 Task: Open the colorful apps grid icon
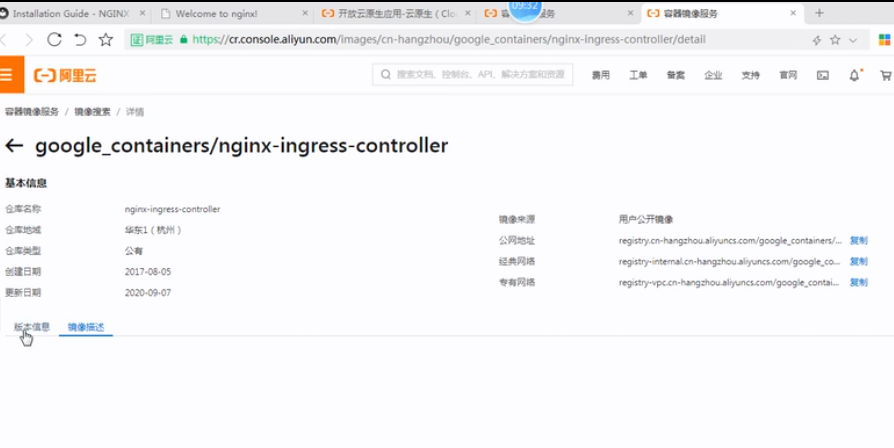coord(884,39)
